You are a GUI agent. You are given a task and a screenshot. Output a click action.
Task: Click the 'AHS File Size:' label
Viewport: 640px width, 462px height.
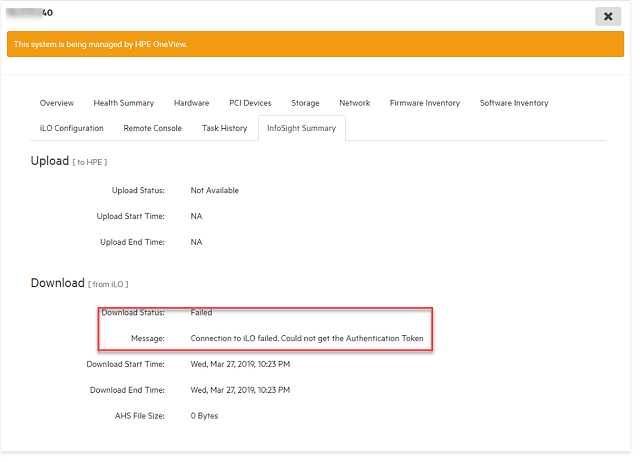click(140, 416)
